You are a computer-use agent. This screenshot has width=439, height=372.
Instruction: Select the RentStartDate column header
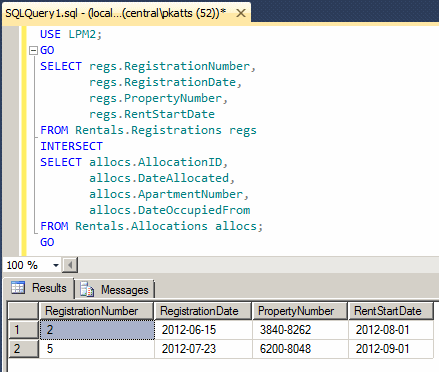point(391,311)
